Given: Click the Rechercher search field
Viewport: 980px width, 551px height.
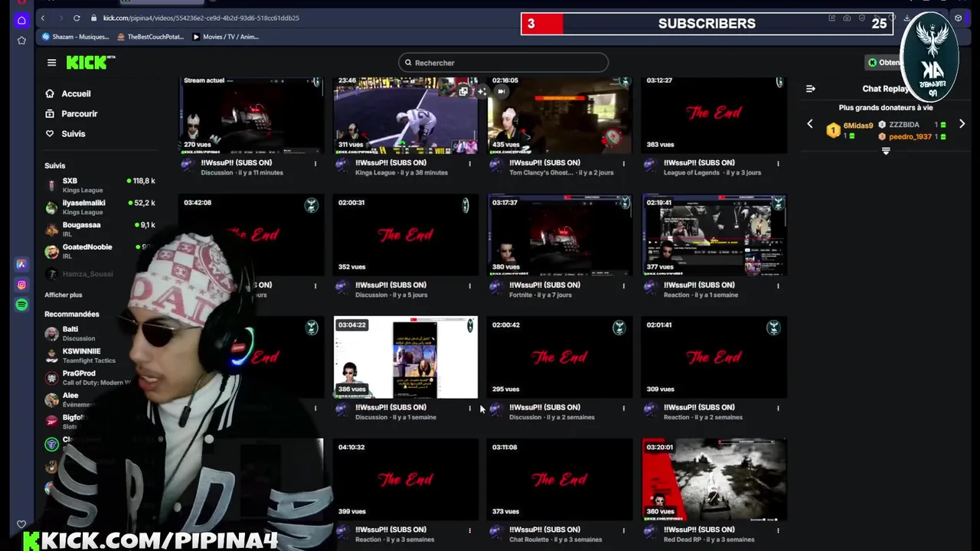Looking at the screenshot, I should click(503, 63).
